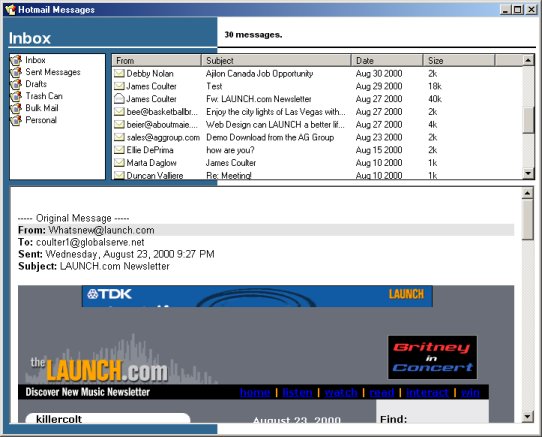The width and height of the screenshot is (542, 437).
Task: Open the Drafts folder icon
Action: click(16, 85)
